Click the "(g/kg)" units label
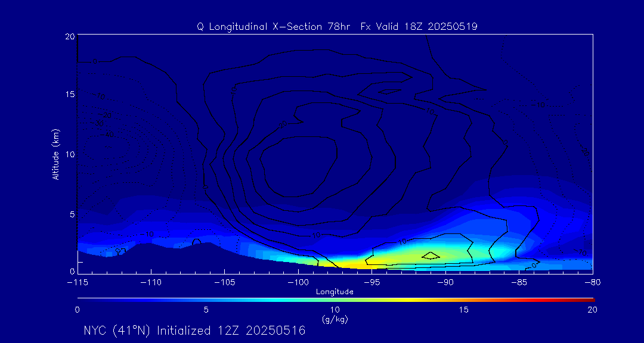The height and width of the screenshot is (343, 644). click(336, 320)
